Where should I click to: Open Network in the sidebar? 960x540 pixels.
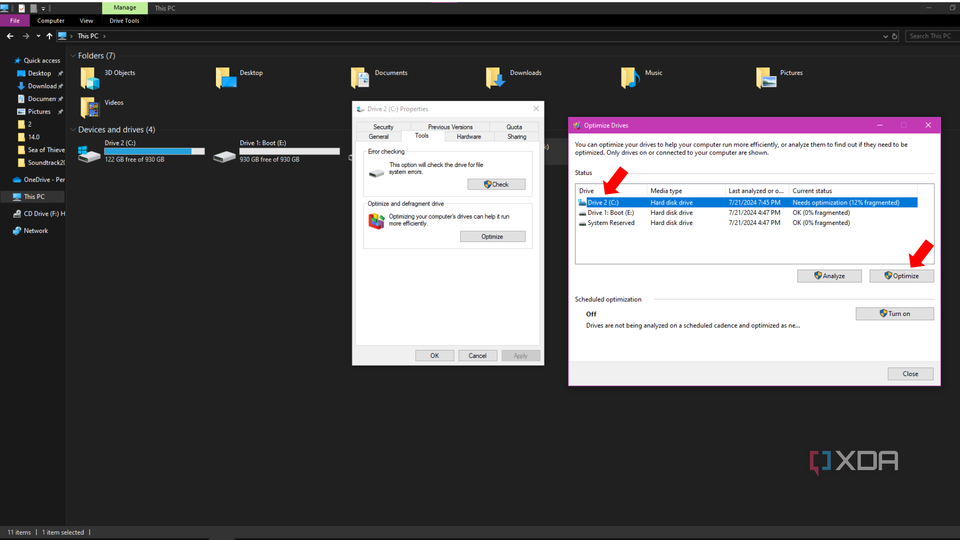pos(31,231)
